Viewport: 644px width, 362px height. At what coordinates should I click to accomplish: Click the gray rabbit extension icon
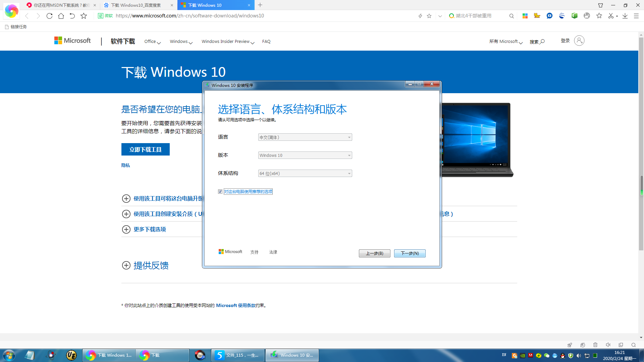[x=587, y=16]
